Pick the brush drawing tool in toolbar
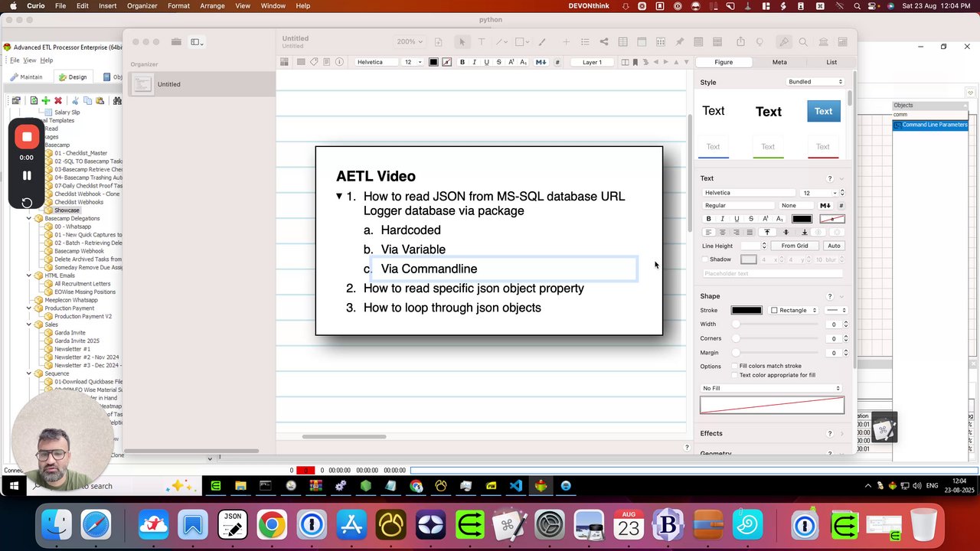The width and height of the screenshot is (980, 551). (x=542, y=42)
